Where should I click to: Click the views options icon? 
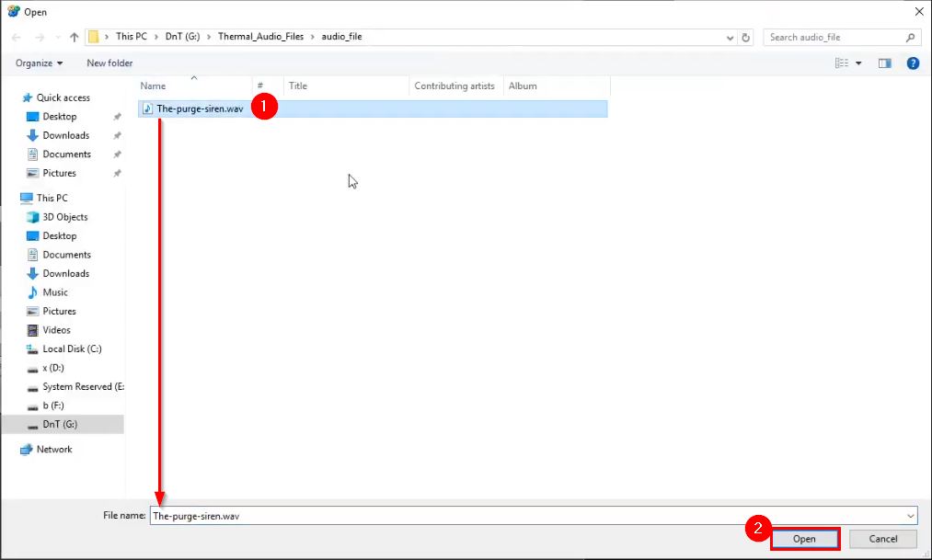tap(843, 63)
